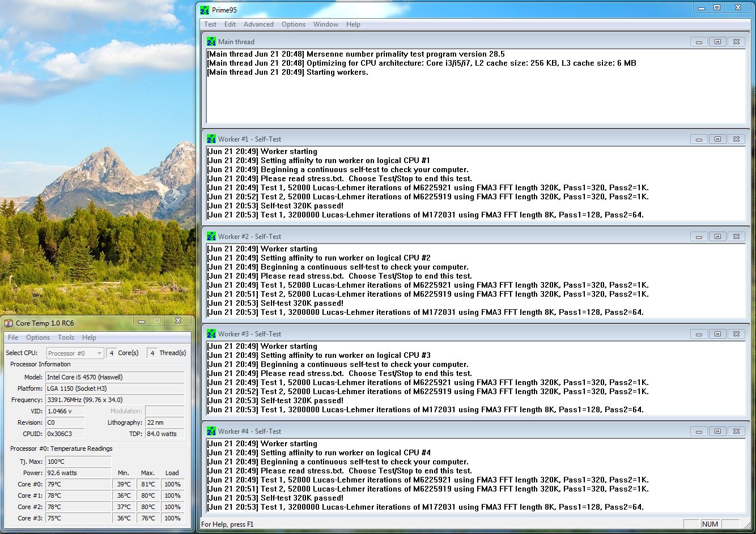Click the VID value 1.0466 v

(x=65, y=411)
